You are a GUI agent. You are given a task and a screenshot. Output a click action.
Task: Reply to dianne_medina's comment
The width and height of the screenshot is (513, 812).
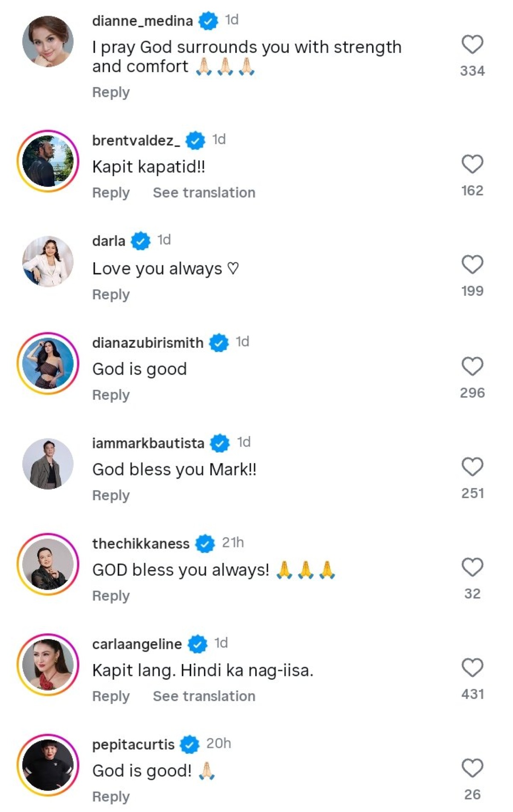pyautogui.click(x=111, y=92)
